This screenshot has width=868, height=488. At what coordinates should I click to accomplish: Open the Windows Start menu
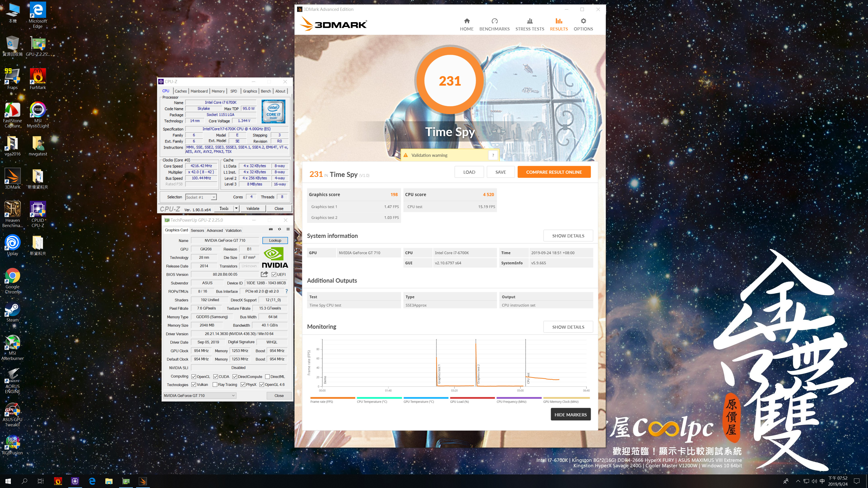coord(8,481)
